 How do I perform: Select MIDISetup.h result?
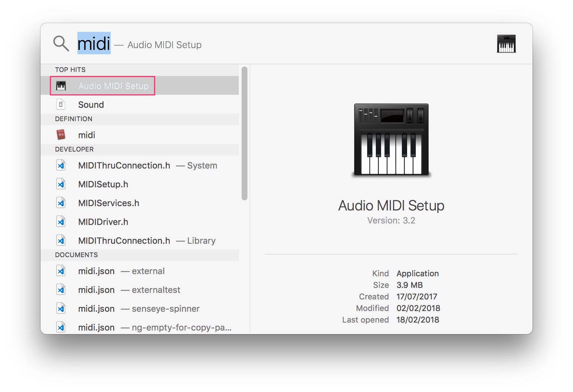140,184
